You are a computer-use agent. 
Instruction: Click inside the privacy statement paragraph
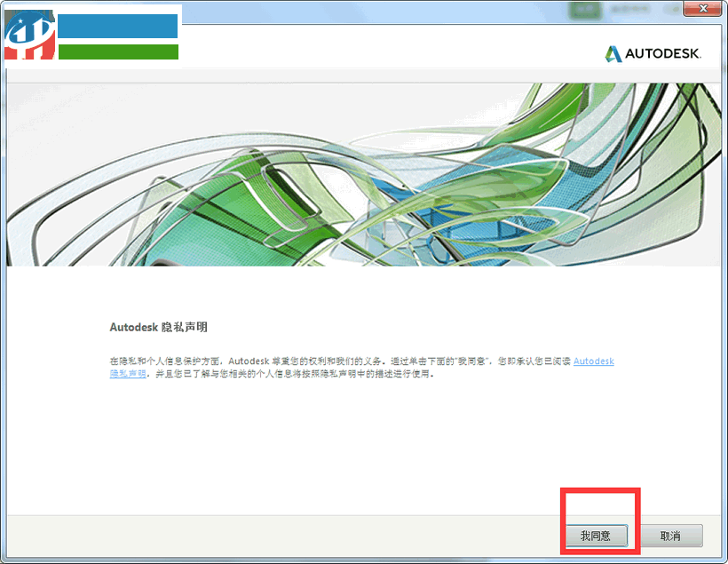pos(266,361)
